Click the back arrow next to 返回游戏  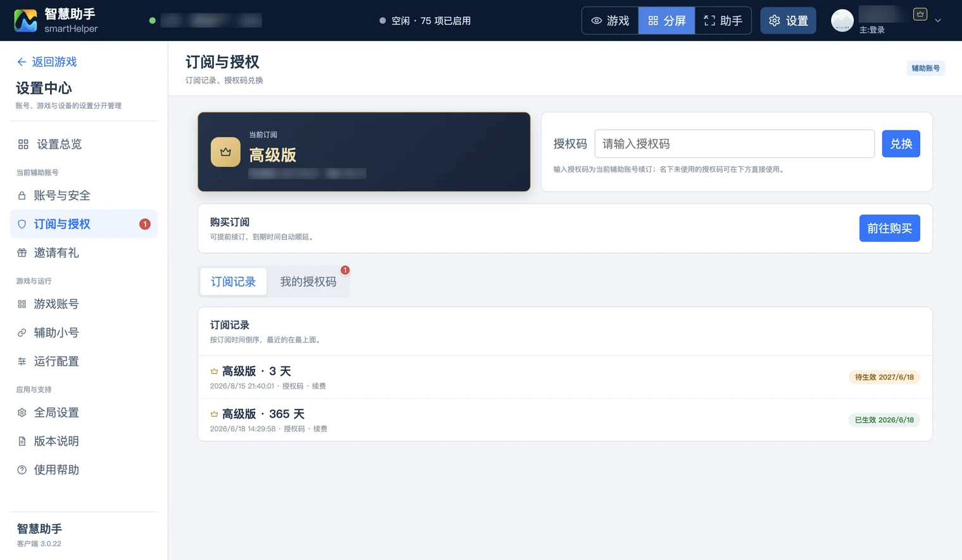tap(22, 62)
